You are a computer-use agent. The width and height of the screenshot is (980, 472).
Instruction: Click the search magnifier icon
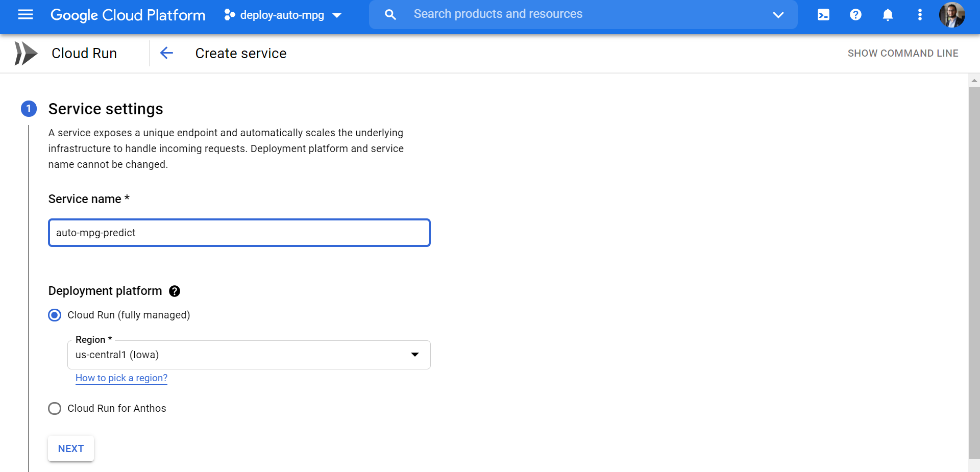coord(390,15)
